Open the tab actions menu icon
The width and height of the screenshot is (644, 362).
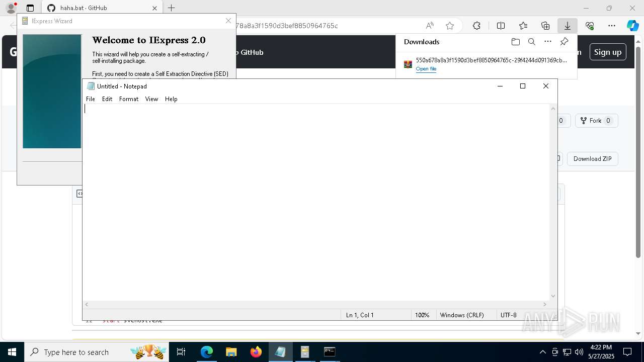[x=30, y=8]
